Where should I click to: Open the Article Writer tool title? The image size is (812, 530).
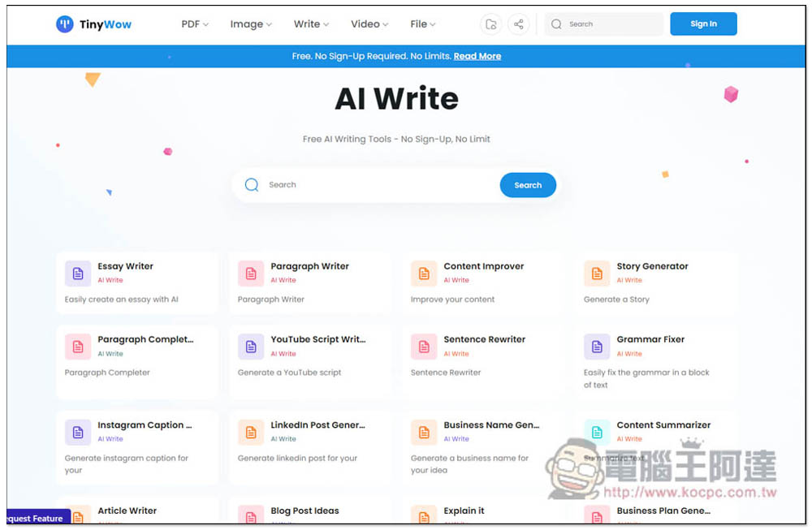click(127, 511)
